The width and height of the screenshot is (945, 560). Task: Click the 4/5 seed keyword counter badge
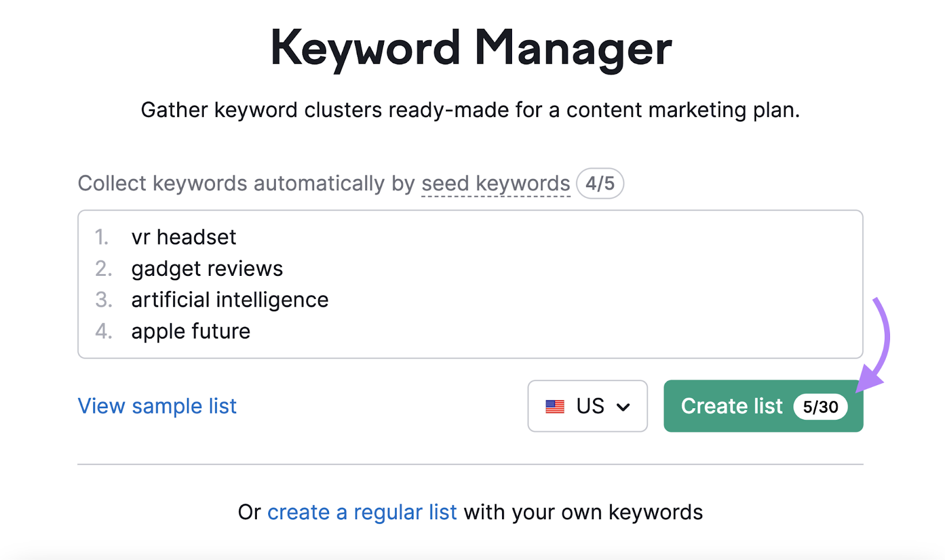(x=600, y=183)
